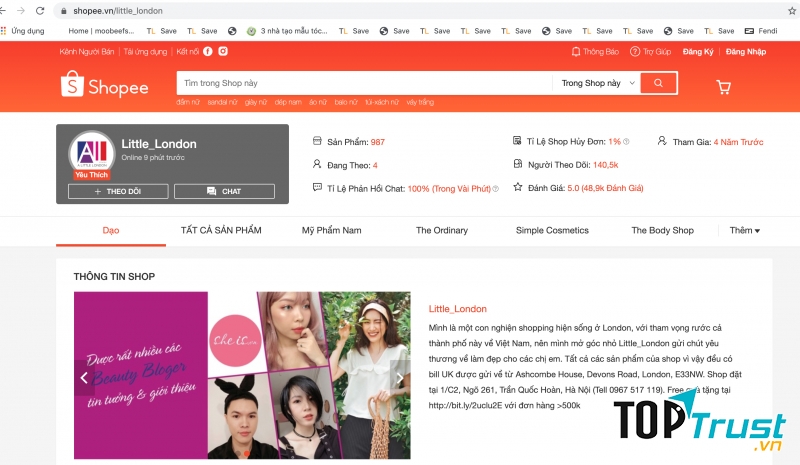Expand the Trong Shop này search scope dropdown
Image resolution: width=800 pixels, height=465 pixels.
tap(597, 83)
